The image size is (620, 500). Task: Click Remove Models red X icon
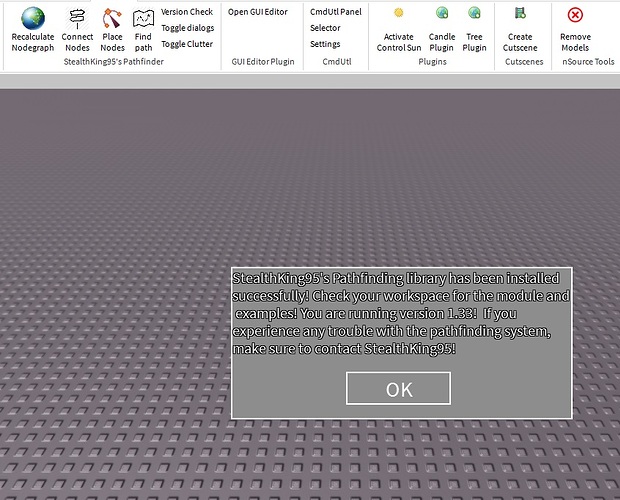pyautogui.click(x=575, y=15)
